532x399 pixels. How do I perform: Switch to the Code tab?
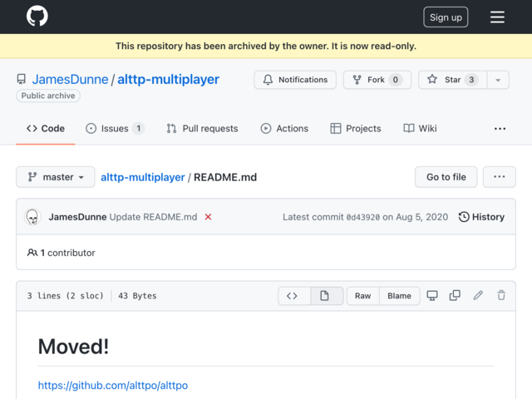pos(46,129)
